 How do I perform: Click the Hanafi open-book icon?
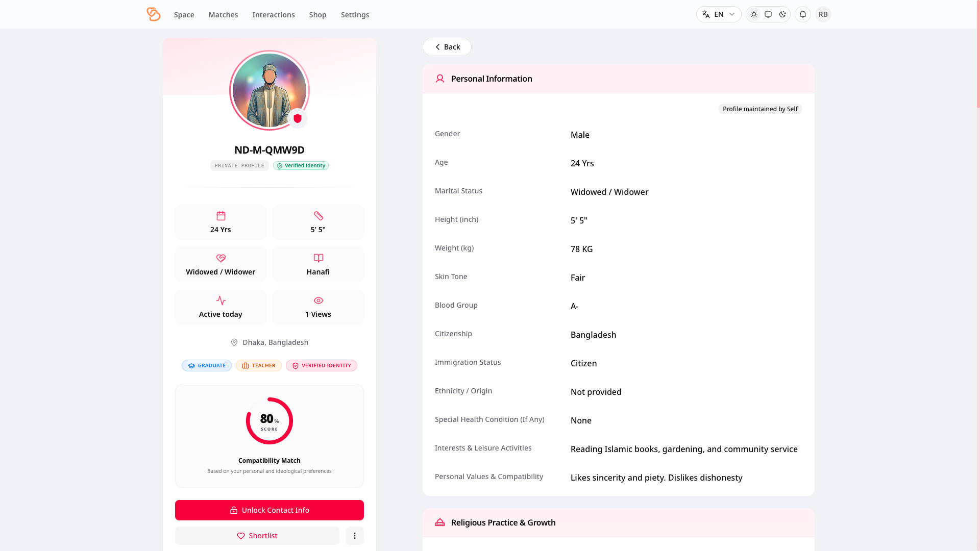pyautogui.click(x=317, y=258)
